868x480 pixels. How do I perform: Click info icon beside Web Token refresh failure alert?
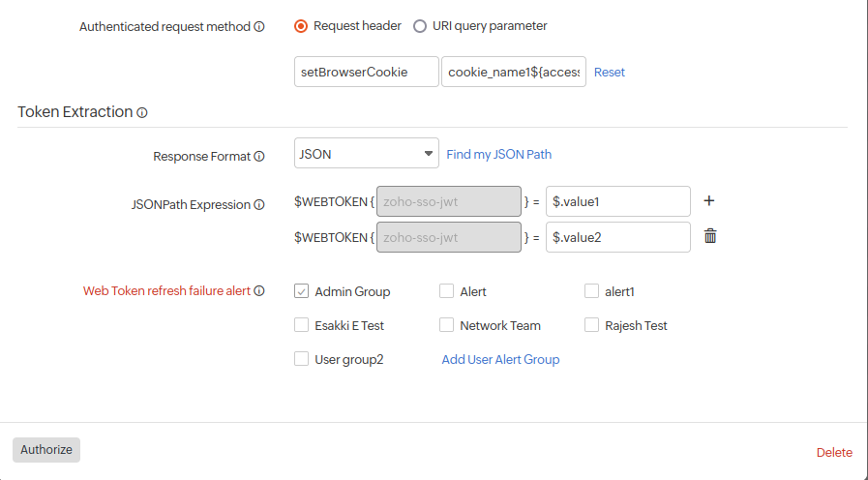[x=259, y=290]
